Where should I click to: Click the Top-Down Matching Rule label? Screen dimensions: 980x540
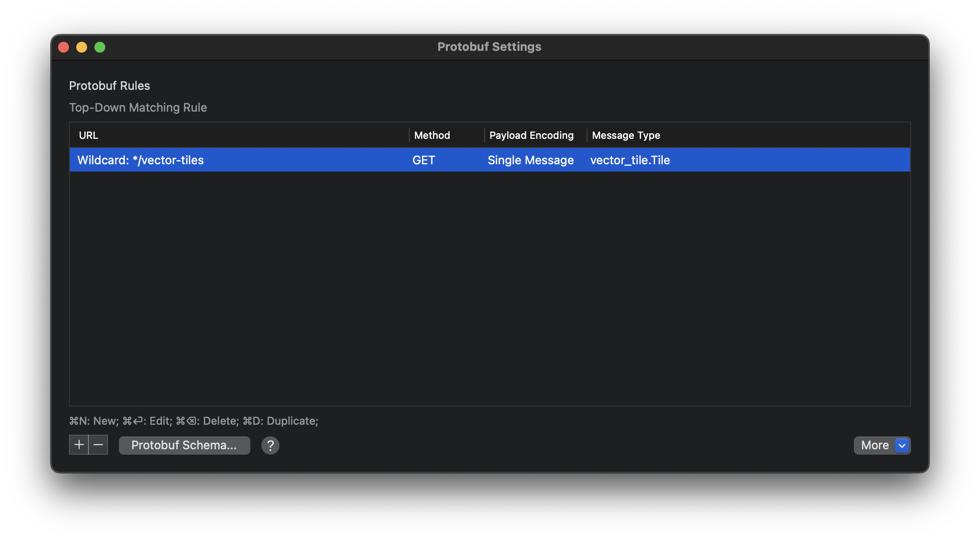138,108
